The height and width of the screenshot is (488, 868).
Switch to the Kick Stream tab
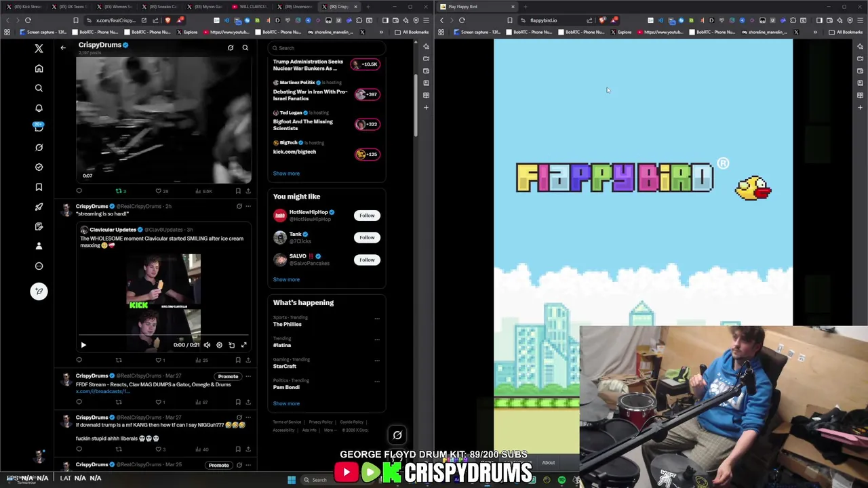(x=24, y=7)
